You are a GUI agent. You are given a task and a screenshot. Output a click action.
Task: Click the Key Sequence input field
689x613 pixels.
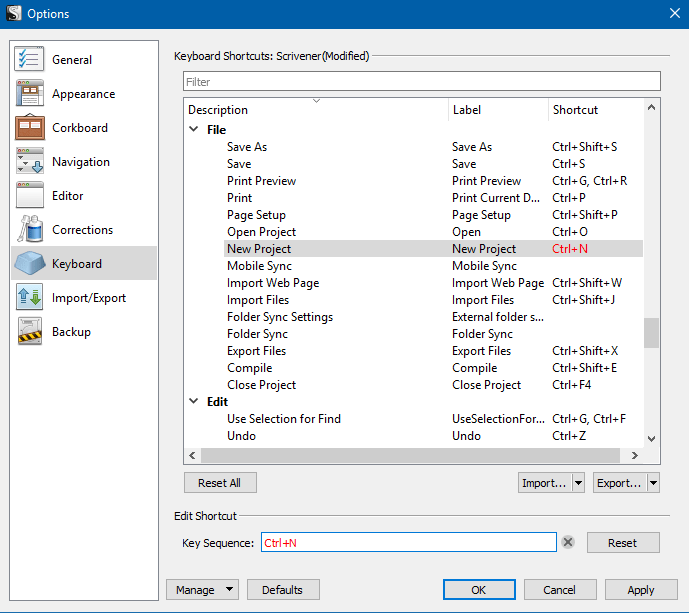pyautogui.click(x=409, y=542)
